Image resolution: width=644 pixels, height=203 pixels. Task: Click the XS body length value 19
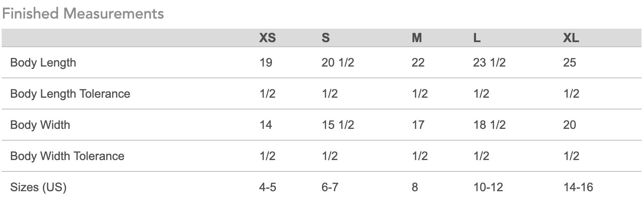tap(266, 63)
